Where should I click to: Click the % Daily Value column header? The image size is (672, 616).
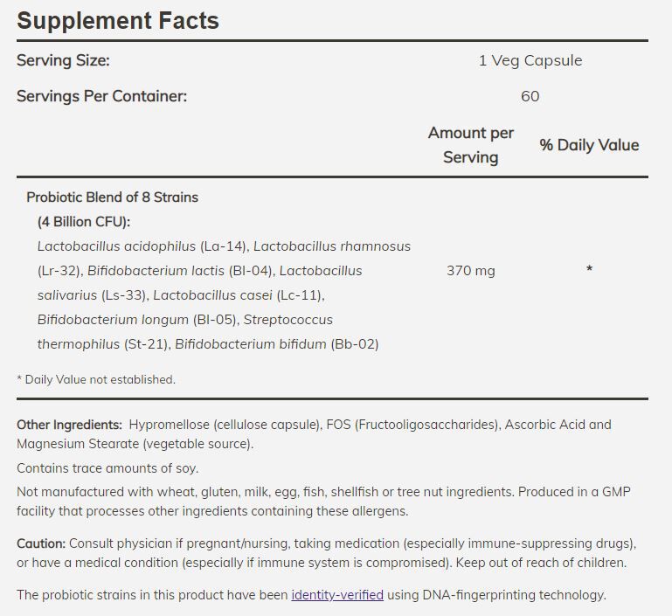[x=589, y=145]
